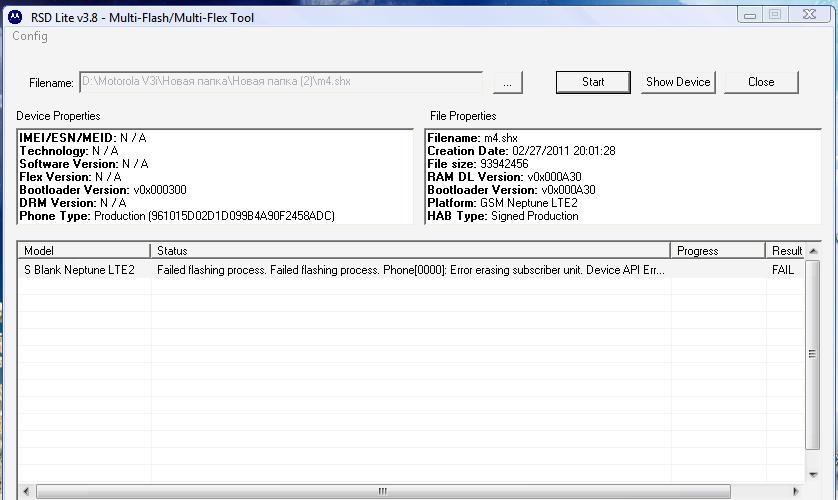Click the Start button

tap(593, 82)
